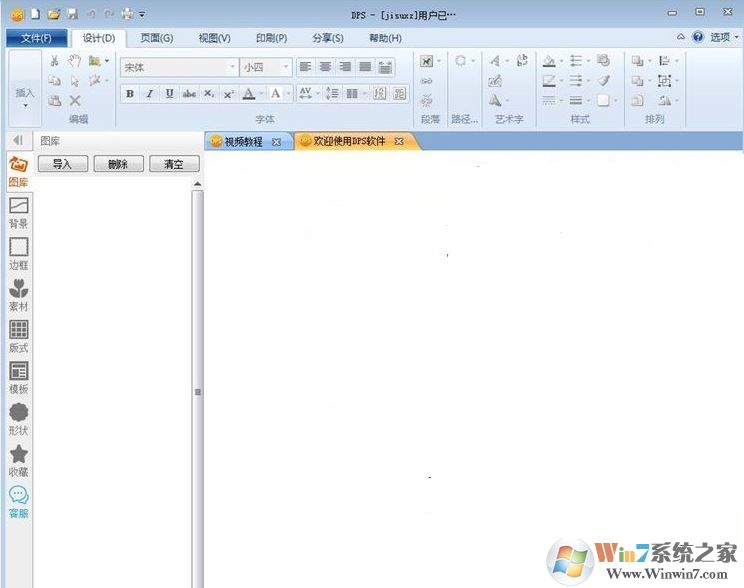Screen dimensions: 744x588
Task: Open the 背景 background sidebar panel
Action: tap(19, 213)
